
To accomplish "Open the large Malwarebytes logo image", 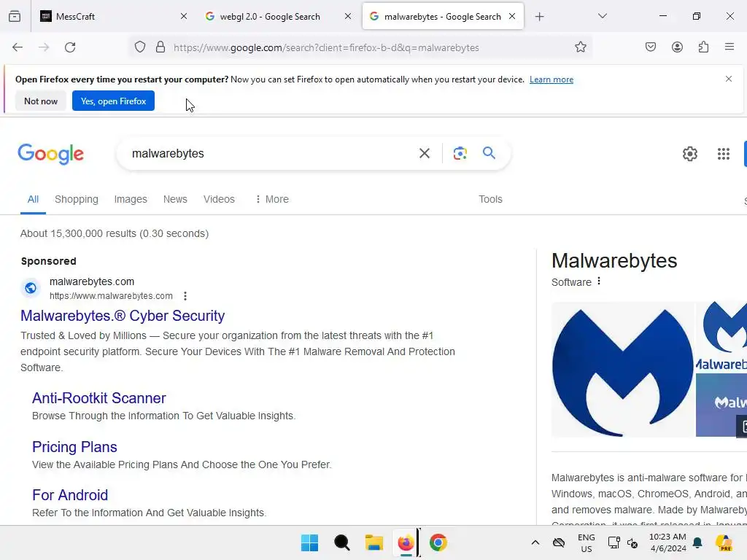I will pyautogui.click(x=623, y=370).
